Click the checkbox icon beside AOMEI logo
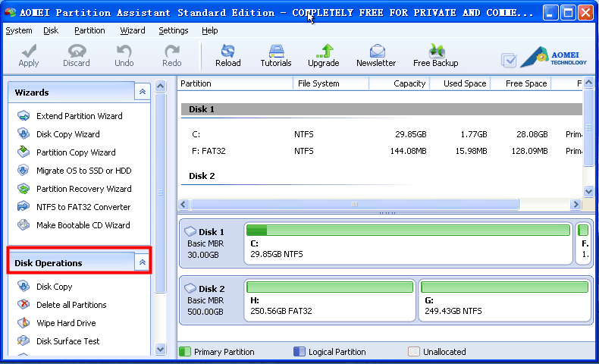The width and height of the screenshot is (599, 364). (509, 61)
